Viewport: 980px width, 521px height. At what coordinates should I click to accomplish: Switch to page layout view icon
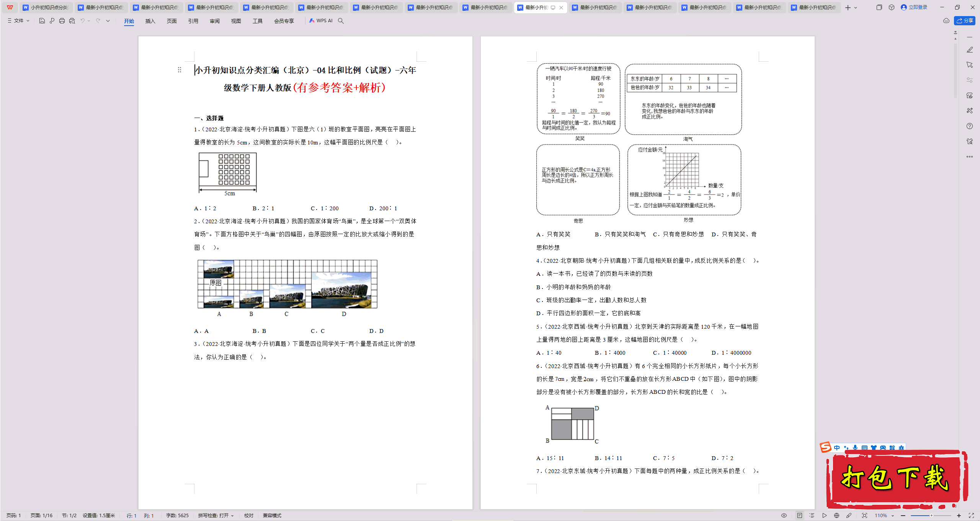[x=800, y=516]
